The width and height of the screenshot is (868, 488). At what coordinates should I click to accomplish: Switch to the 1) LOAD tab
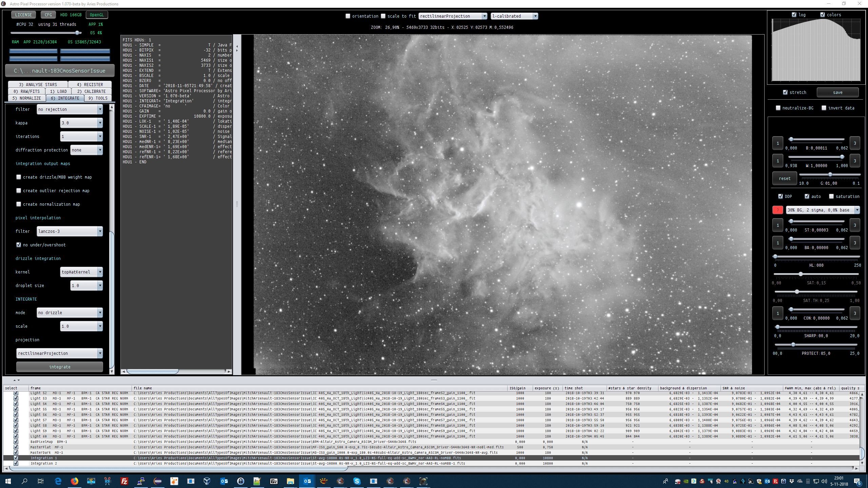click(x=58, y=91)
